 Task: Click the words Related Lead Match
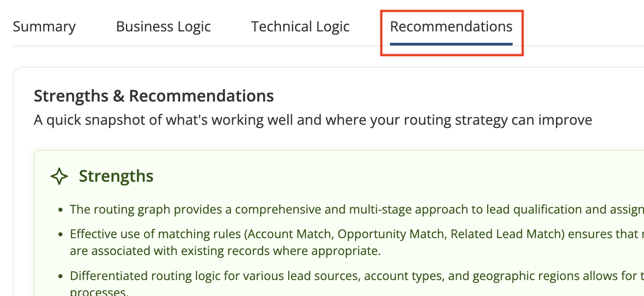[x=496, y=234]
